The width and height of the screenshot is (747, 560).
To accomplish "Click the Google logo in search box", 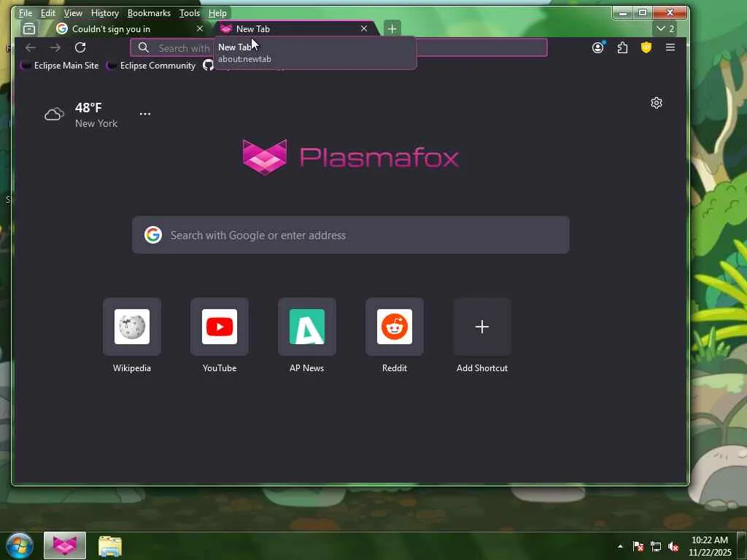I will [153, 236].
